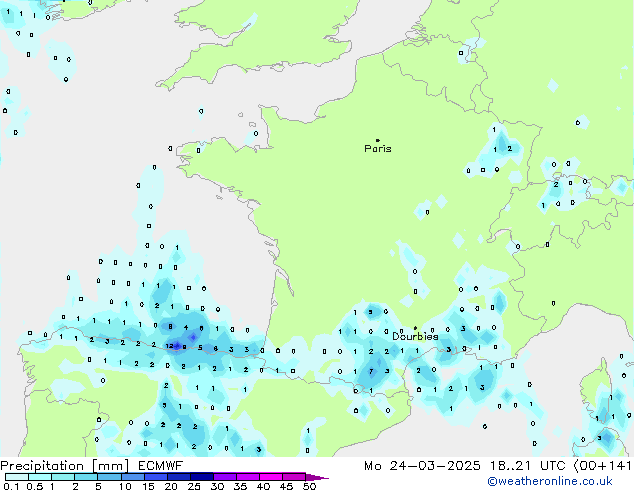Open the weatheronline.co.uk link

[x=550, y=481]
